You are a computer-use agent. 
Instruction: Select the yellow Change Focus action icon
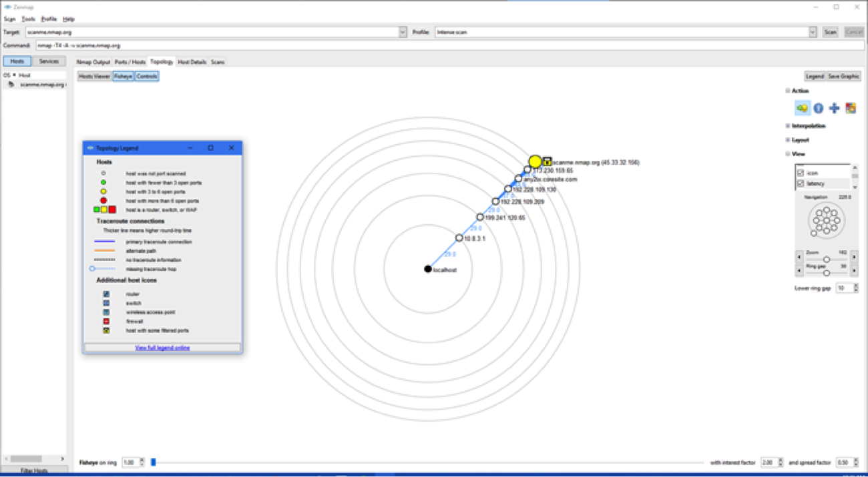[x=802, y=108]
